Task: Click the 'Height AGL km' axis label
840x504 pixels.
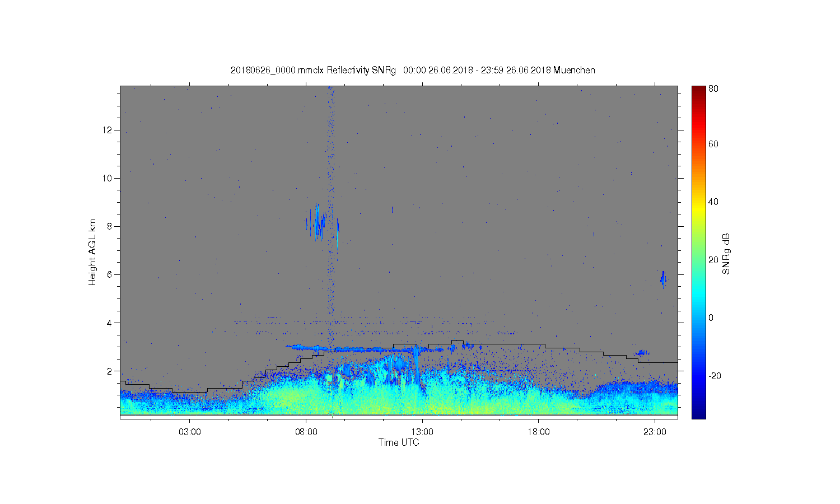Action: coord(92,252)
